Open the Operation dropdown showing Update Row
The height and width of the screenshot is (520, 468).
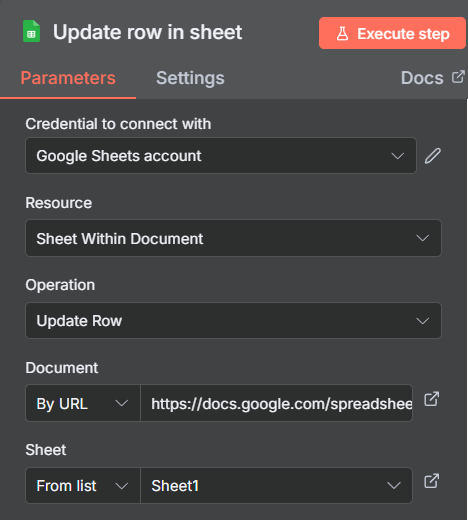(233, 321)
